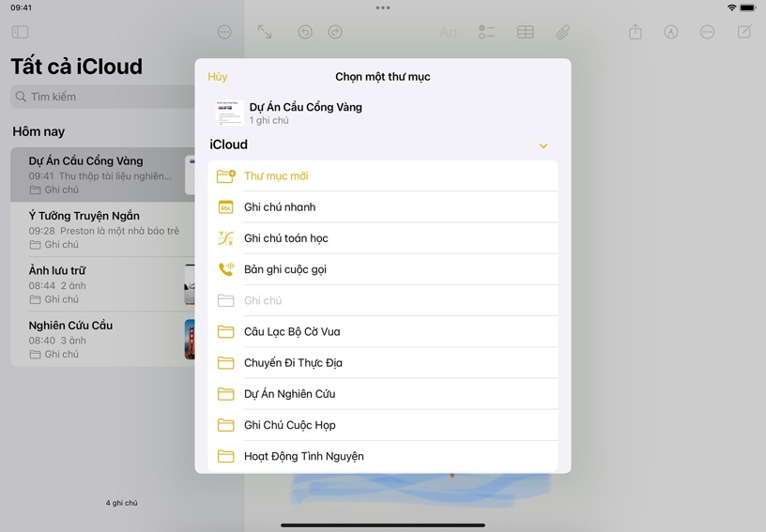Screen dimensions: 766x532
Task: Toggle the sidebar panel icon
Action: tap(20, 32)
